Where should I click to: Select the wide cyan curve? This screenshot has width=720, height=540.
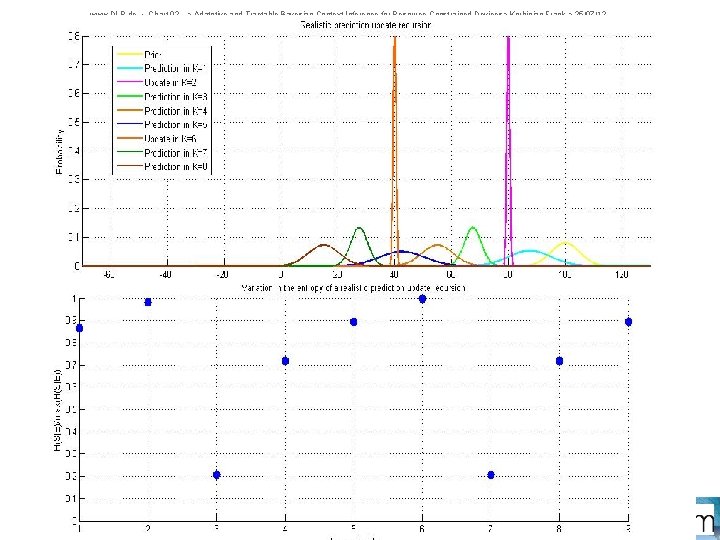[530, 251]
